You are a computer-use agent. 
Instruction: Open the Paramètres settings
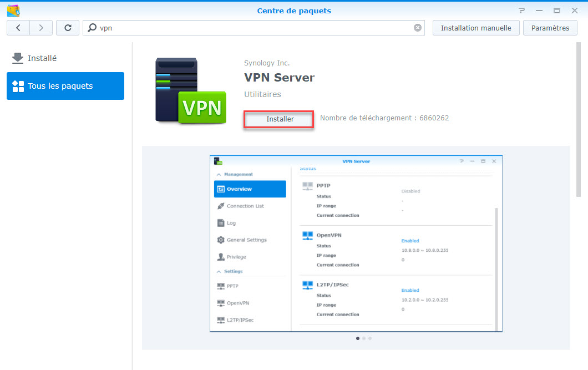point(550,28)
